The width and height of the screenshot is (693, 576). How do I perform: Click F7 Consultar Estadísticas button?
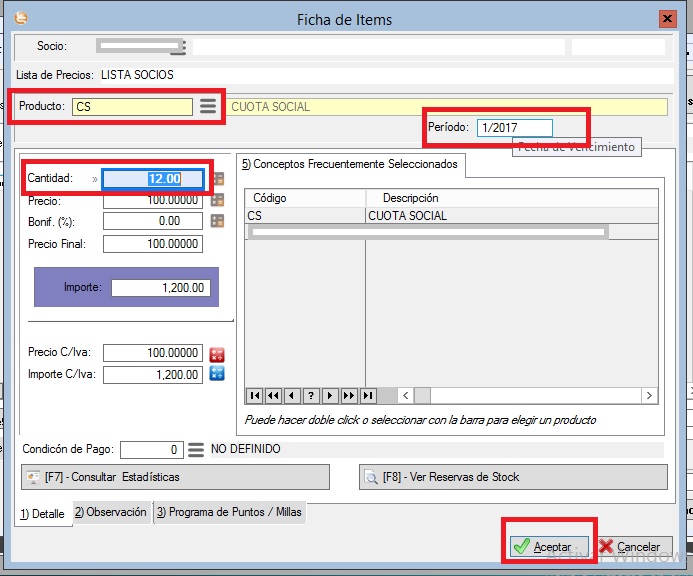click(174, 477)
